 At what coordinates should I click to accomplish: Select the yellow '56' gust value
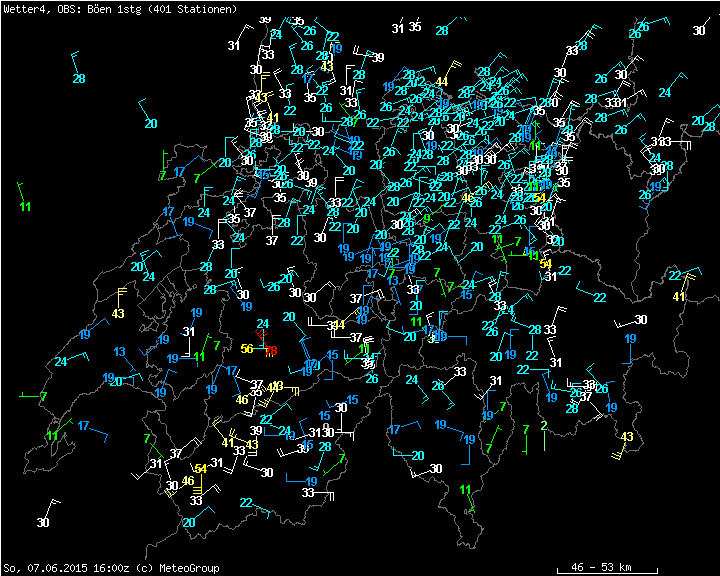247,349
